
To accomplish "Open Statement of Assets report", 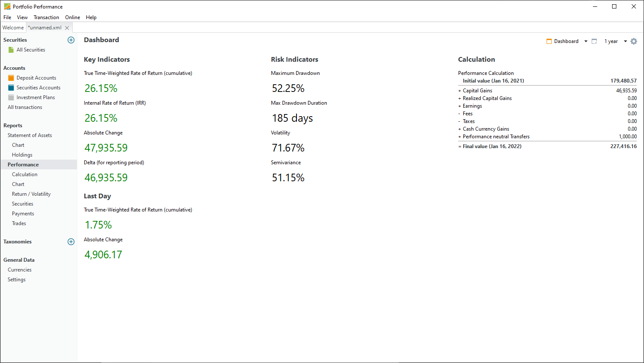I will coord(30,135).
